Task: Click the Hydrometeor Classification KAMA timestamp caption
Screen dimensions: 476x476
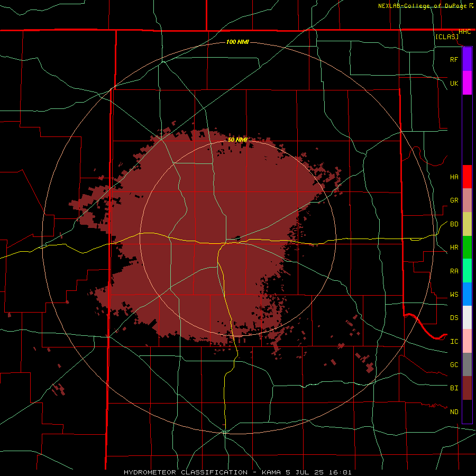Action: (x=237, y=472)
